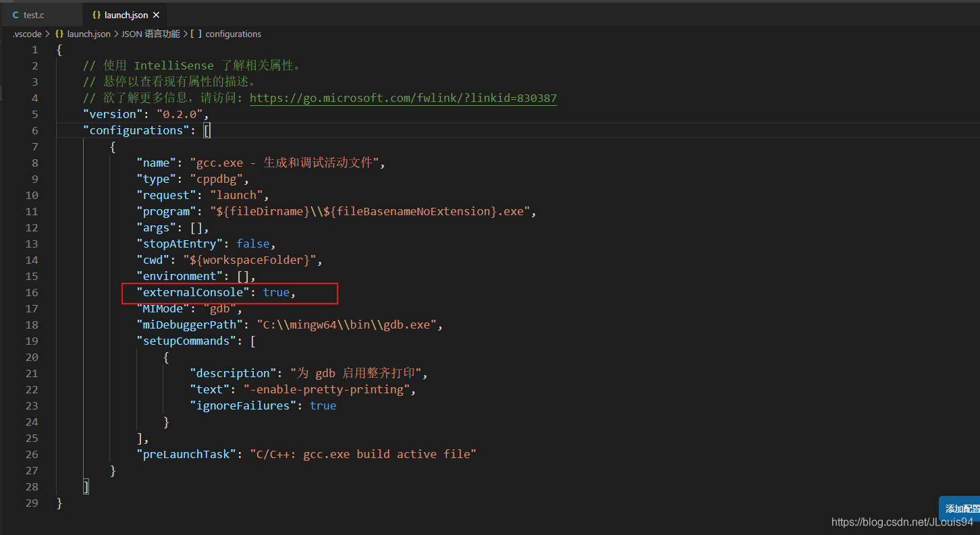980x535 pixels.
Task: Click the true value of externalConsole
Action: (x=276, y=292)
